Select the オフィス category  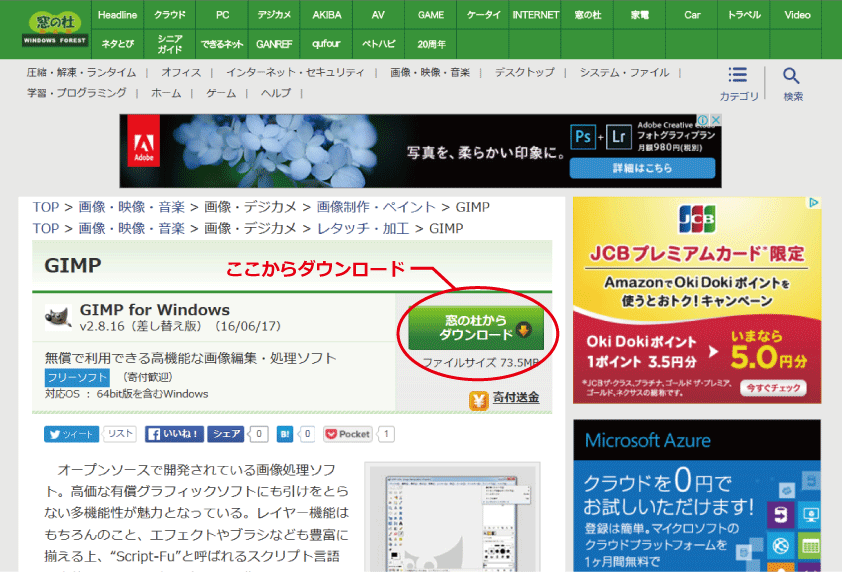181,73
